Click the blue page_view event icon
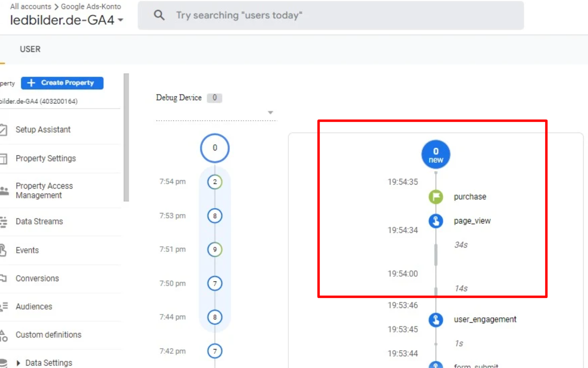This screenshot has width=588, height=368. pos(436,221)
